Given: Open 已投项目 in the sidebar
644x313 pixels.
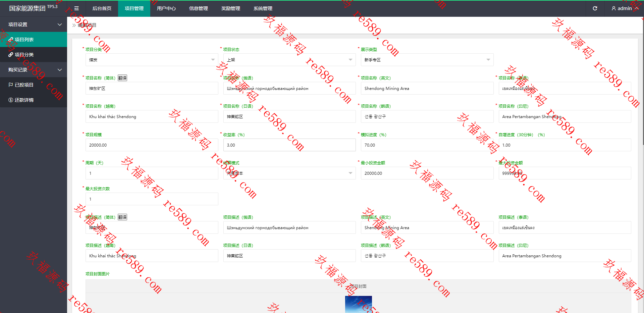Looking at the screenshot, I should click(34, 85).
